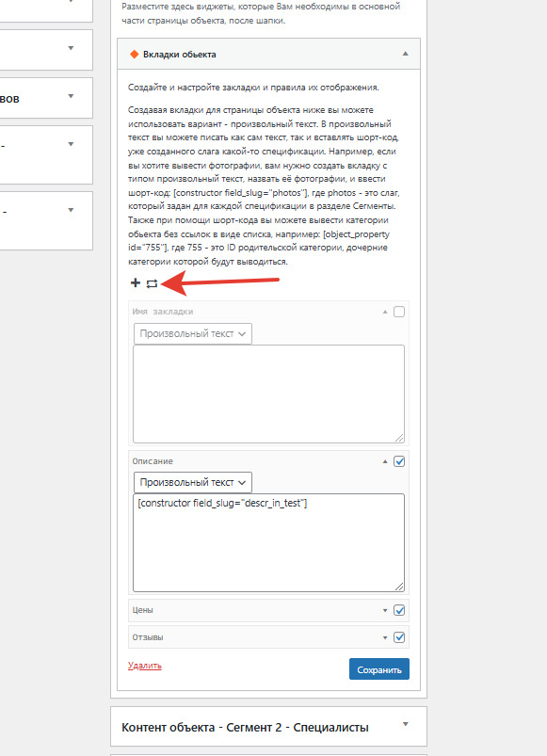Click the Удалить link
This screenshot has height=756, width=547.
coord(145,666)
